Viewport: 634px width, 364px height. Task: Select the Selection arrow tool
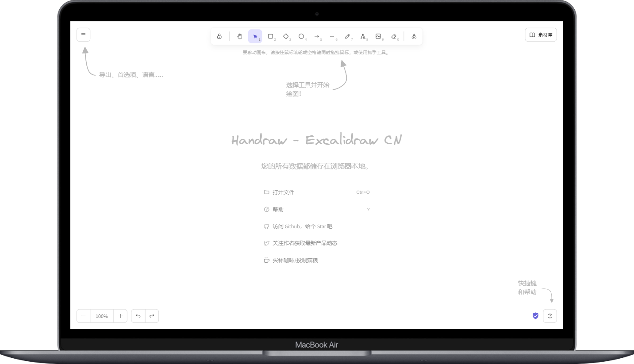[255, 36]
